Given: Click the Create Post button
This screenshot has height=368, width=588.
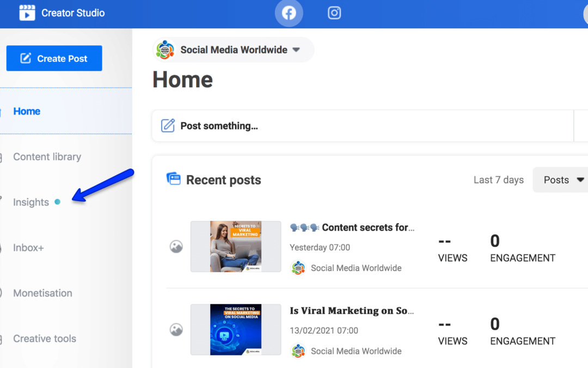Looking at the screenshot, I should pos(54,58).
